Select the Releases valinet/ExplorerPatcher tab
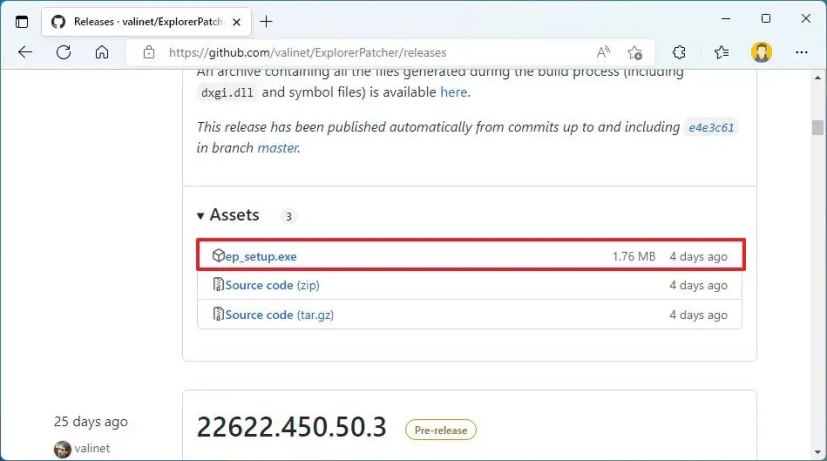Screen dimensions: 827x461 point(146,22)
